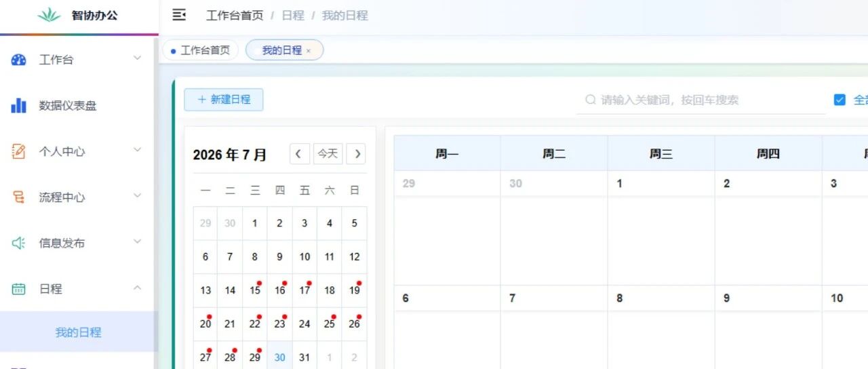This screenshot has width=868, height=369.
Task: Click the 工作台 dashboard gauge icon
Action: point(19,60)
